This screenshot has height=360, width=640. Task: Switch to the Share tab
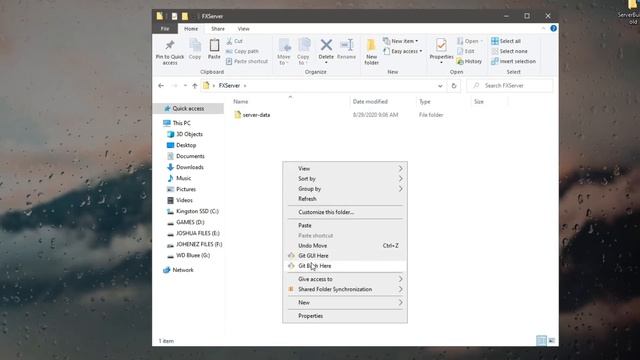pyautogui.click(x=218, y=29)
